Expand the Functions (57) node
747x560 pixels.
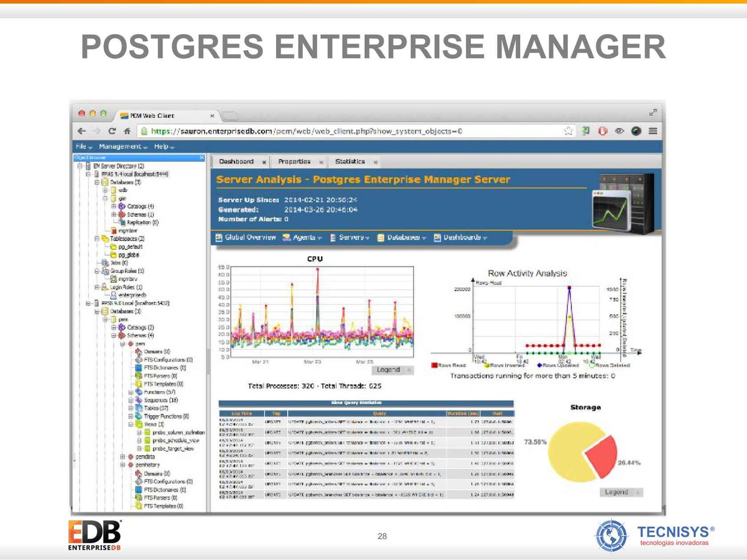coord(131,392)
